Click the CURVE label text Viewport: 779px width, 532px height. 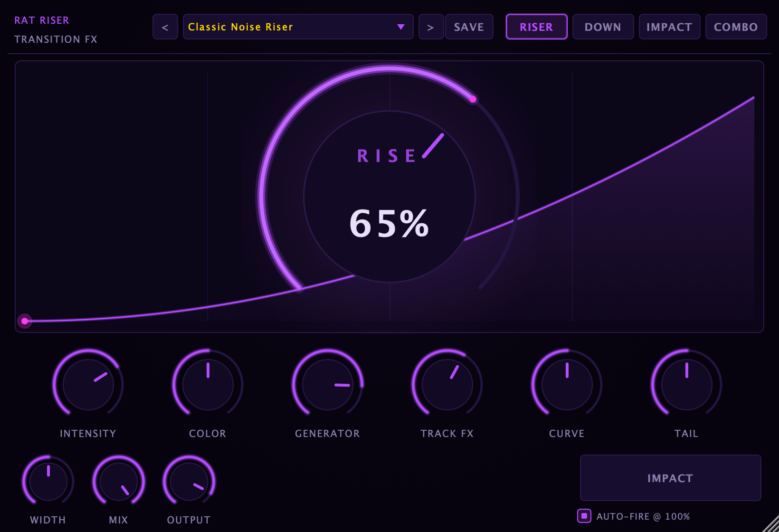click(567, 434)
